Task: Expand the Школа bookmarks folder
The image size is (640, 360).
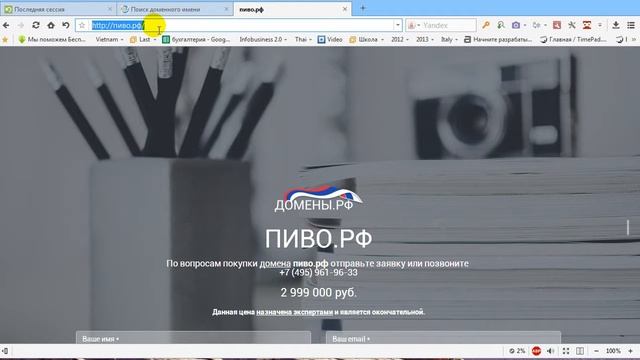Action: tap(367, 40)
